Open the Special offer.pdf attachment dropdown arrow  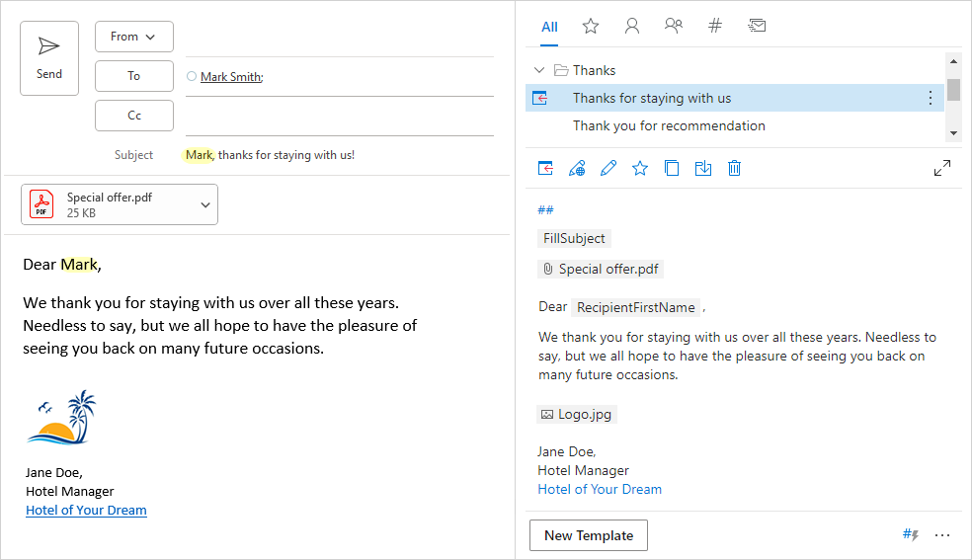point(205,204)
